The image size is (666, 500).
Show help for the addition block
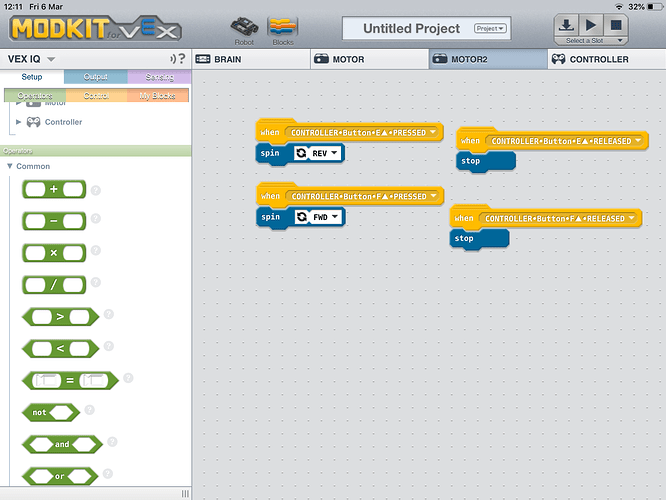pos(96,190)
